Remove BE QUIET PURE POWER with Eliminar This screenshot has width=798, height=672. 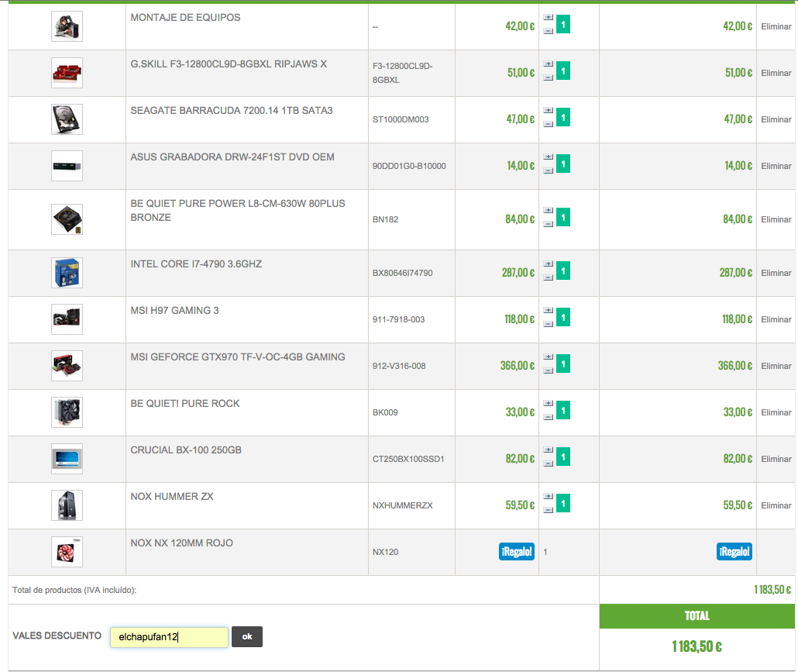tap(776, 219)
